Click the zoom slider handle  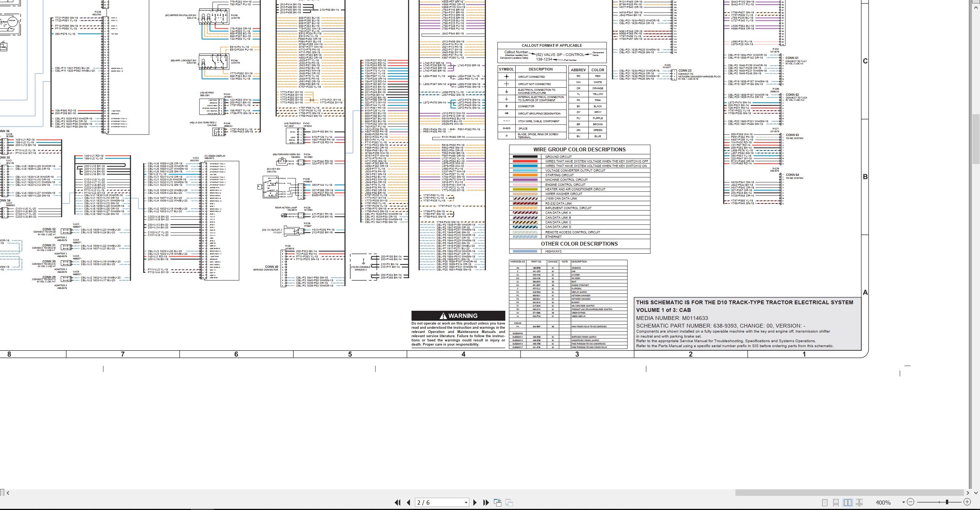click(x=947, y=502)
